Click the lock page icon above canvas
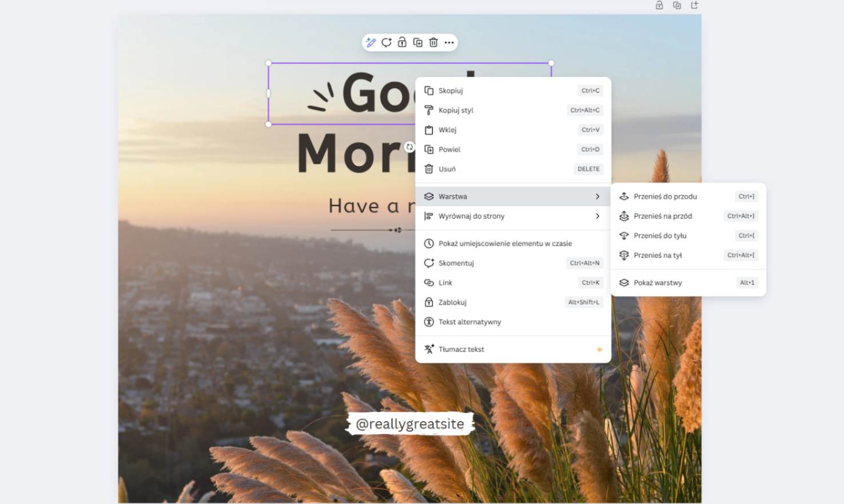844x504 pixels. pyautogui.click(x=659, y=5)
